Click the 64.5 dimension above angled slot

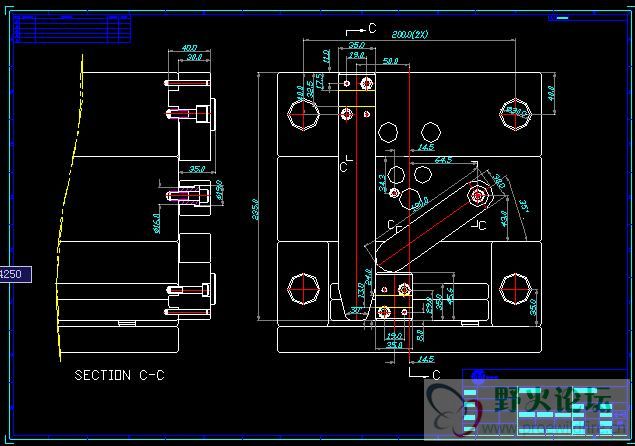coord(443,160)
